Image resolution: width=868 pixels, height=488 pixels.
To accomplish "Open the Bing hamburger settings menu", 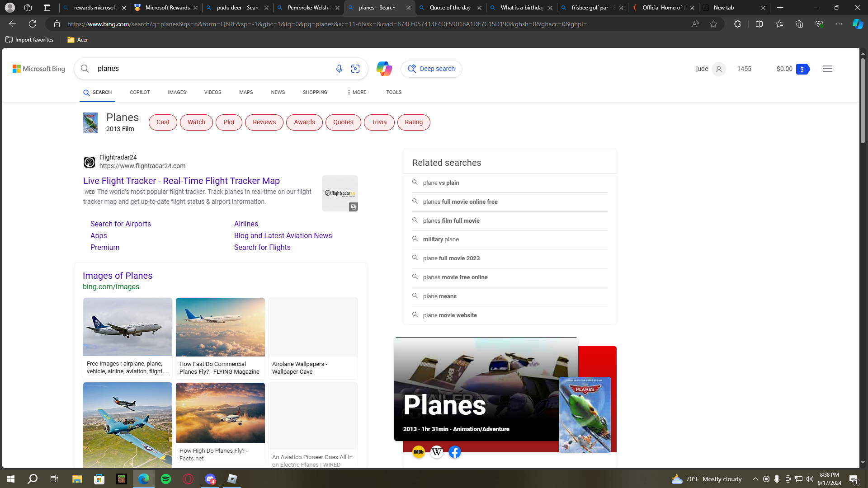I will 827,69.
